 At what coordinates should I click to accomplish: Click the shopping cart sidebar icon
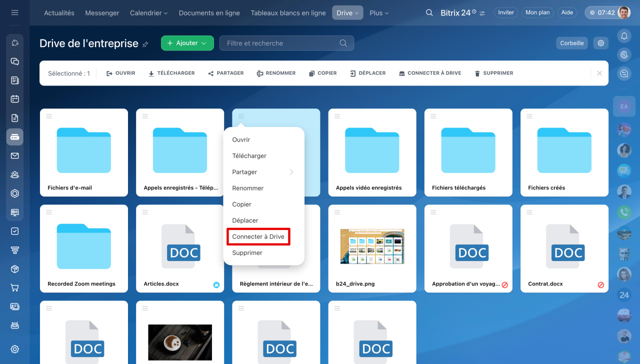14,287
